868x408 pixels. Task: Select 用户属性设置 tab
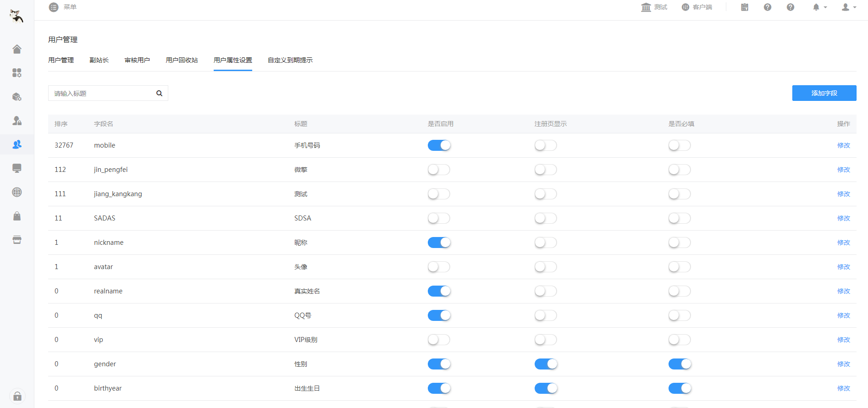(x=233, y=60)
